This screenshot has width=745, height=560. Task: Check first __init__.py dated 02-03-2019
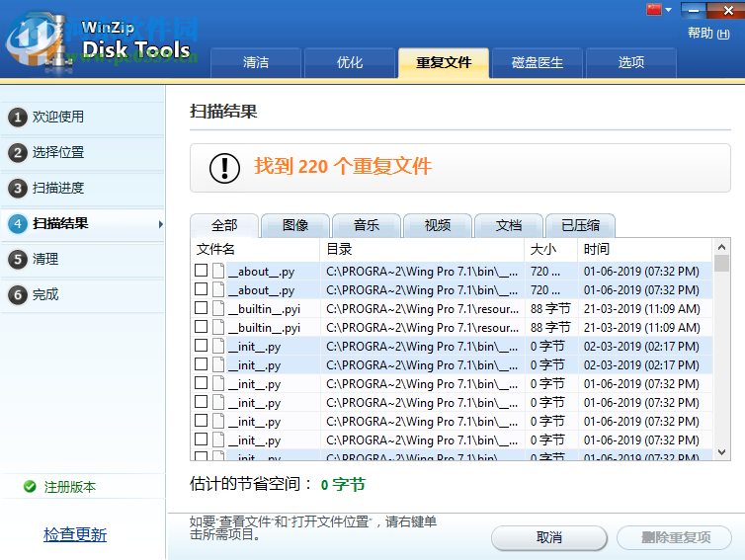tap(201, 346)
